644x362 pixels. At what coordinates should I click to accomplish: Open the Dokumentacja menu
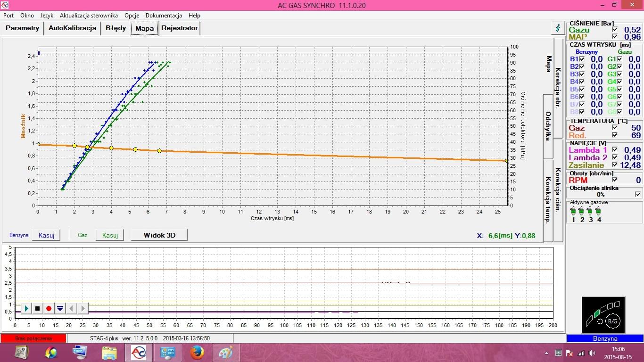(x=164, y=16)
